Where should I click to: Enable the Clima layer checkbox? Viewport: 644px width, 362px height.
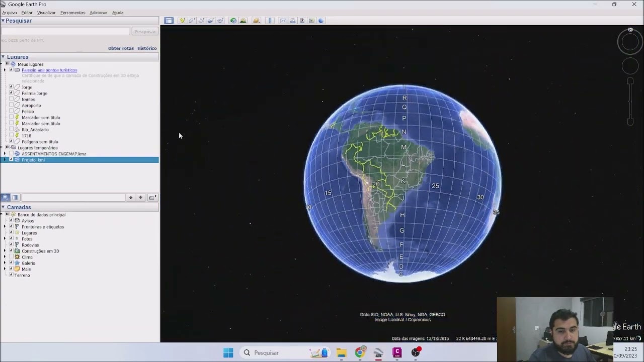(11, 257)
